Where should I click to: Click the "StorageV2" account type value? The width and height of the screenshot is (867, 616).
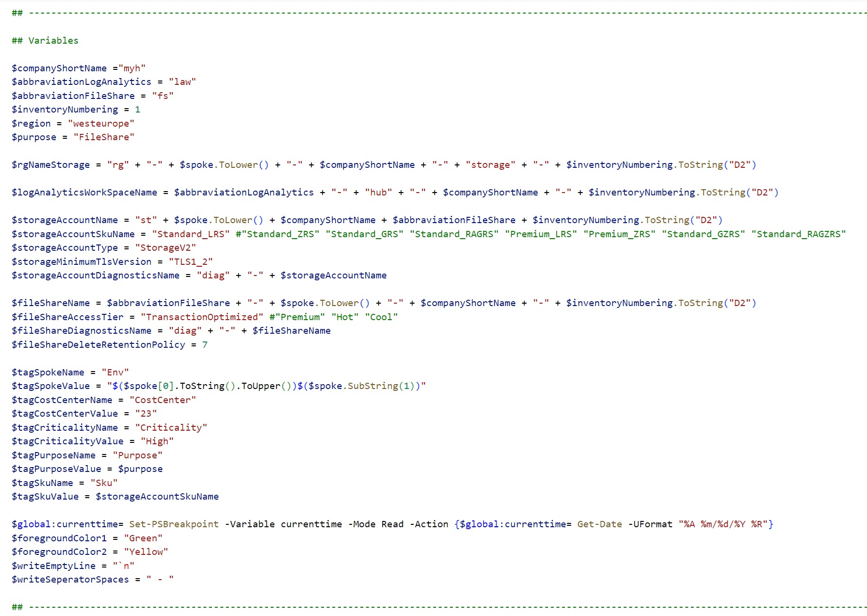[x=165, y=248]
